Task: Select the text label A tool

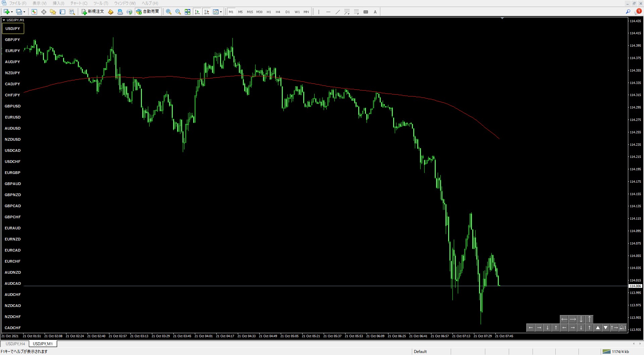Action: [x=375, y=12]
